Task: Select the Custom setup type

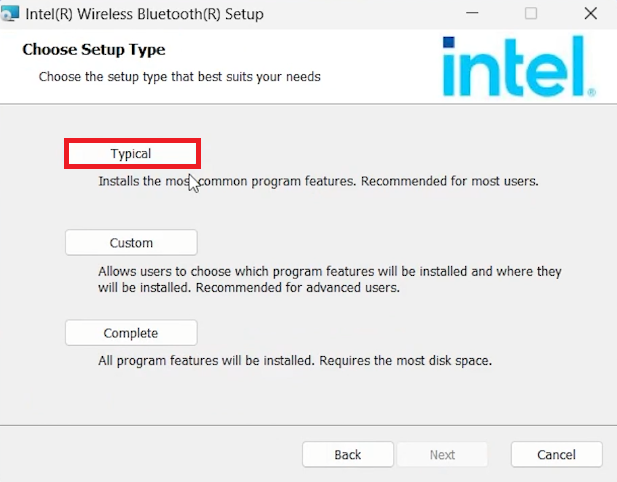Action: pos(131,243)
